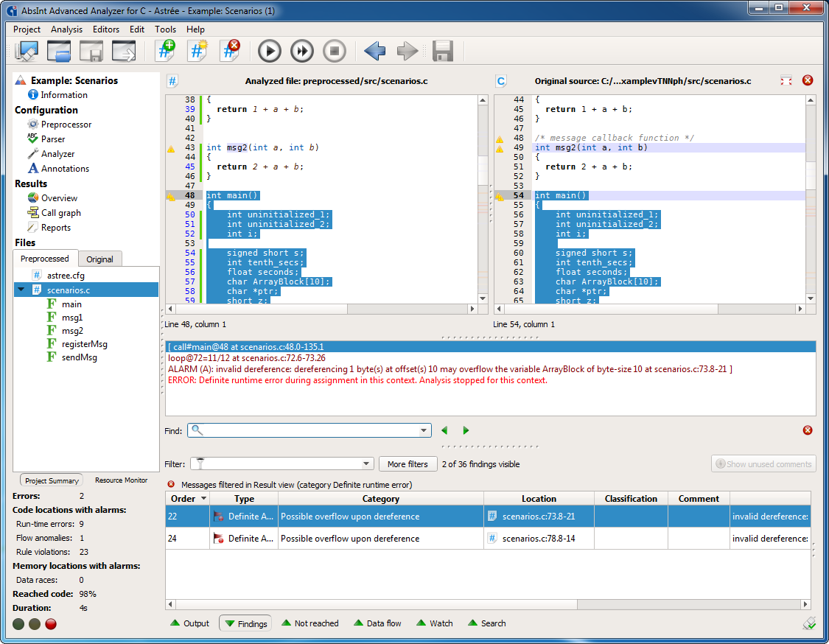This screenshot has width=829, height=644.
Task: Click the new project toolbar icon
Action: (x=27, y=52)
